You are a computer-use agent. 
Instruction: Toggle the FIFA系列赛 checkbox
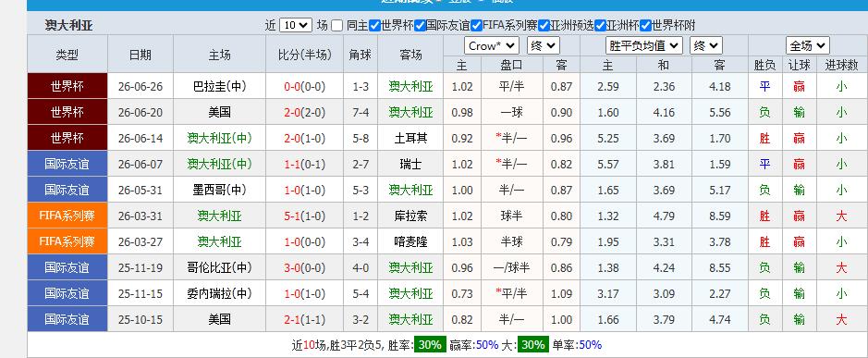[x=477, y=25]
